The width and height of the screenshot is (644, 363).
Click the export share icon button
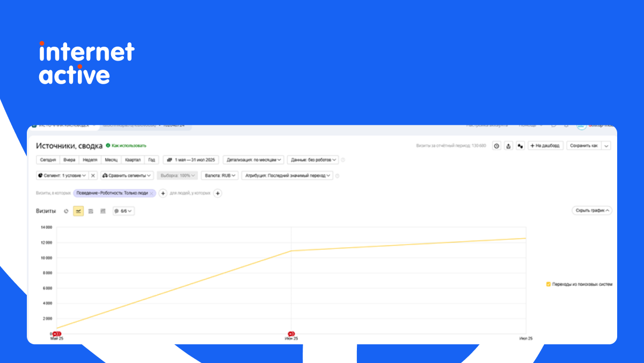click(508, 146)
